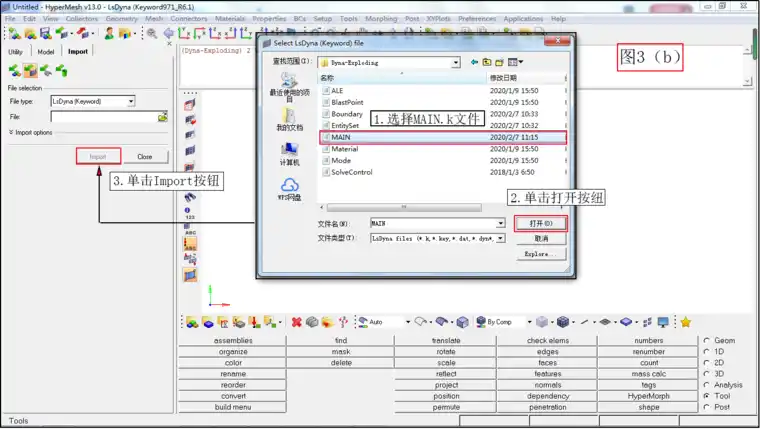Click the Close button in Import tab
The width and height of the screenshot is (760, 429).
[x=145, y=157]
